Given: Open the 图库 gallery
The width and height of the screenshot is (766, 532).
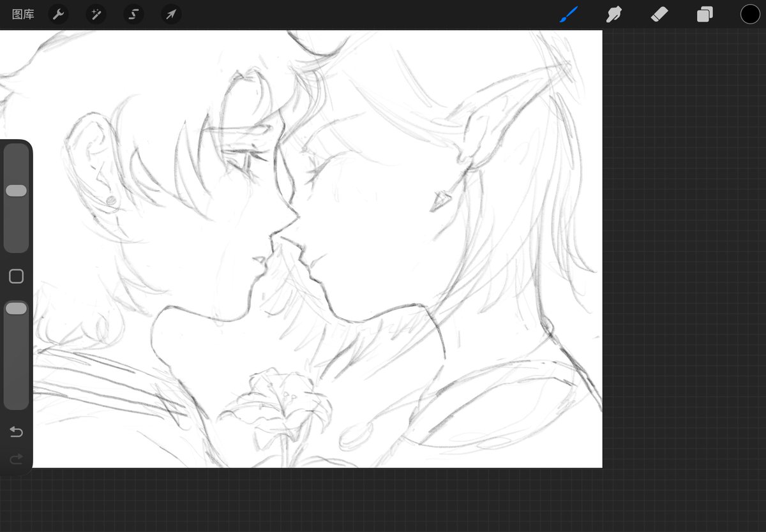Looking at the screenshot, I should (x=23, y=14).
